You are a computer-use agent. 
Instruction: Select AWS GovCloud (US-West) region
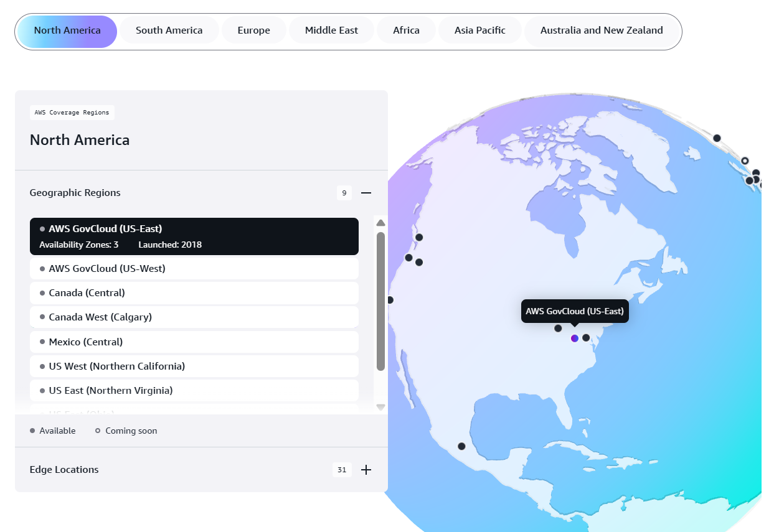194,269
